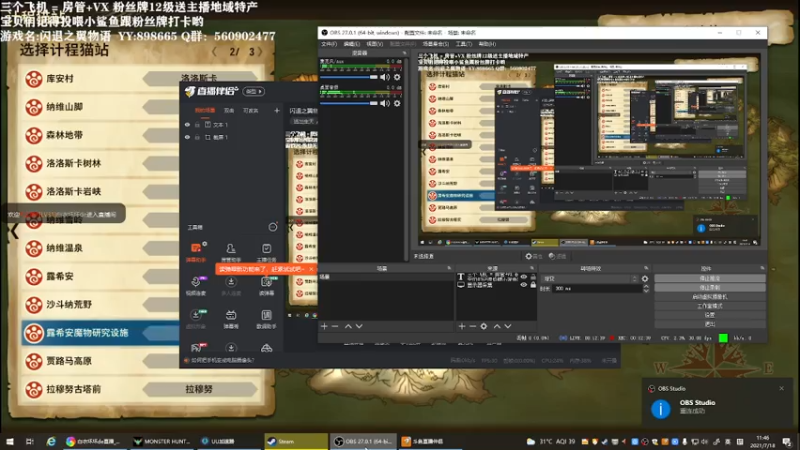Hide 显示器采集 source via its eye icon

coord(524,285)
